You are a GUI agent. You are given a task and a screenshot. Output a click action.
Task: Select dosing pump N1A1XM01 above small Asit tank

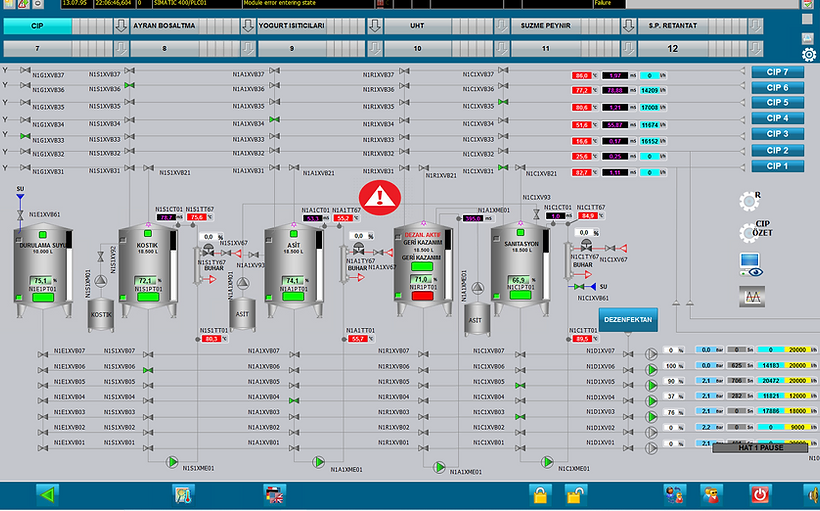(x=243, y=283)
